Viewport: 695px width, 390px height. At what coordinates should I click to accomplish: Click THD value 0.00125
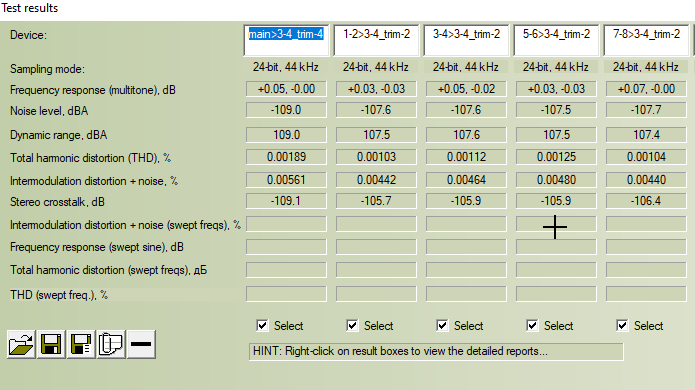[556, 157]
